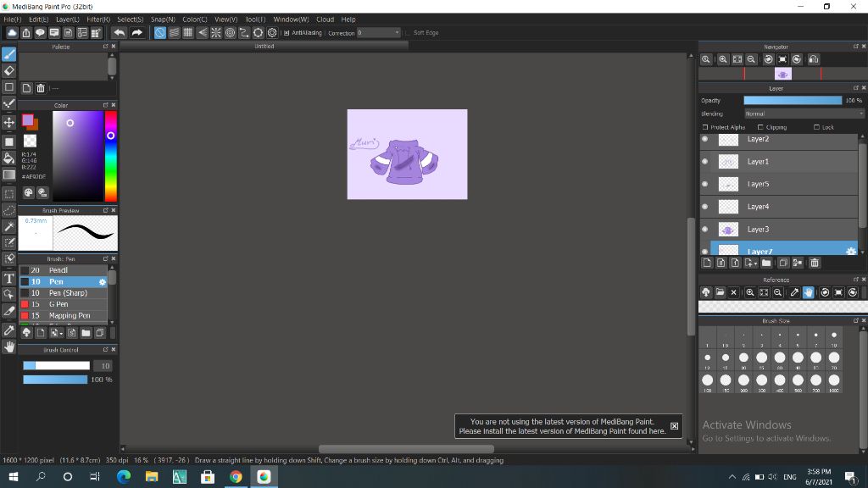The image size is (868, 488).
Task: Adjust the layer Opacity slider
Action: coord(793,100)
